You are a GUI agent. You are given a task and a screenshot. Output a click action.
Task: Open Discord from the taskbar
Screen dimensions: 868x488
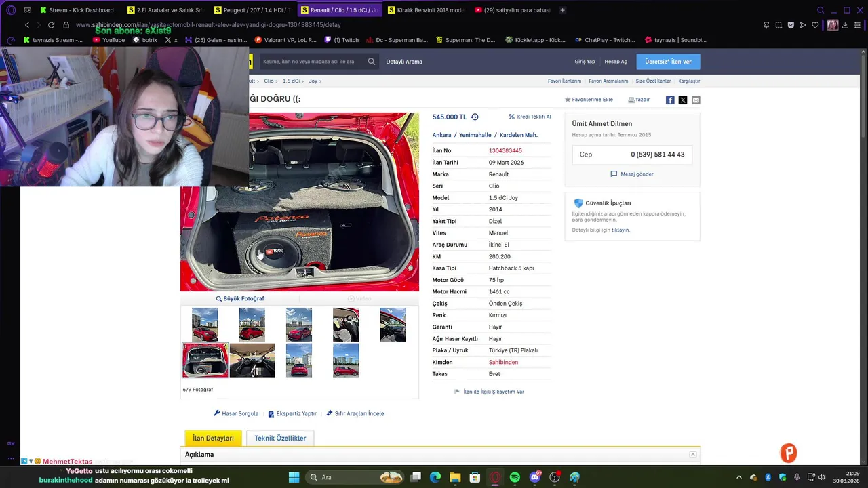[535, 477]
